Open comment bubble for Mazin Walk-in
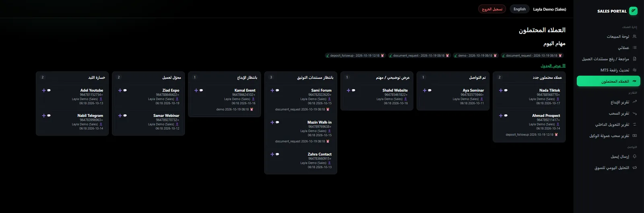Screen dimensions: 644x213 click(277, 122)
